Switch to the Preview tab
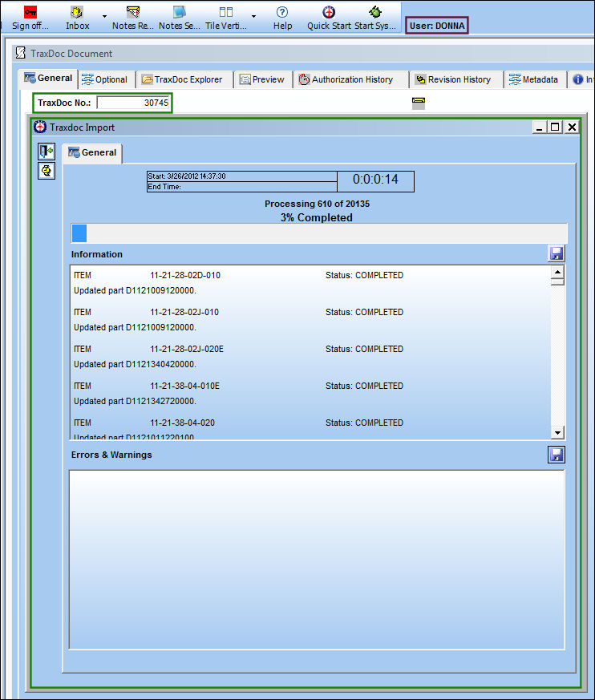This screenshot has height=700, width=595. (262, 80)
